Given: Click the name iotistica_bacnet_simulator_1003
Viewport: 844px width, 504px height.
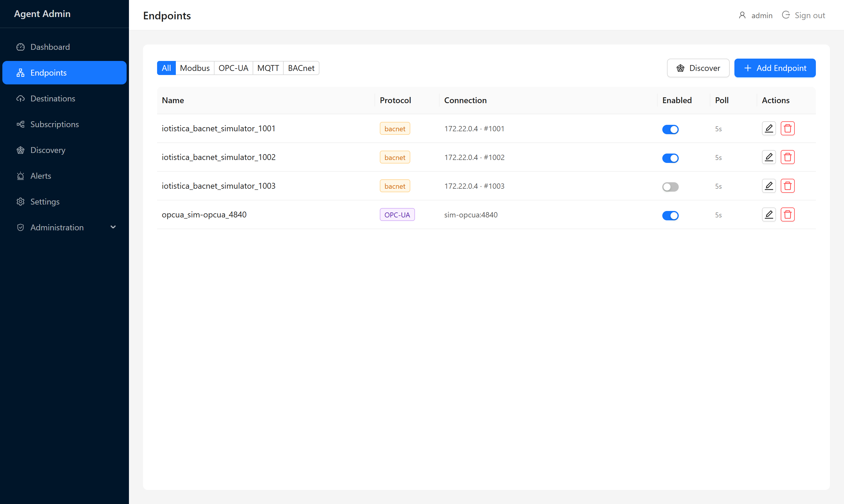Looking at the screenshot, I should pyautogui.click(x=218, y=186).
